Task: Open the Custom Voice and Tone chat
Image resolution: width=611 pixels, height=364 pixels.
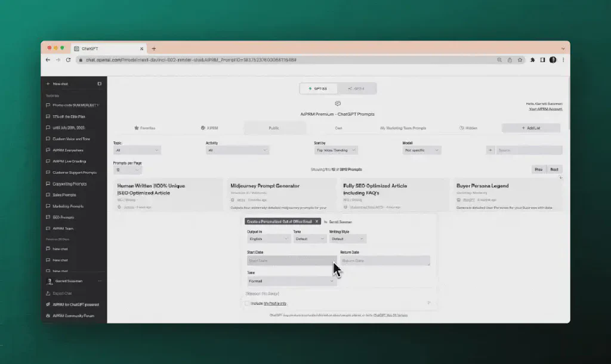Action: 72,139
